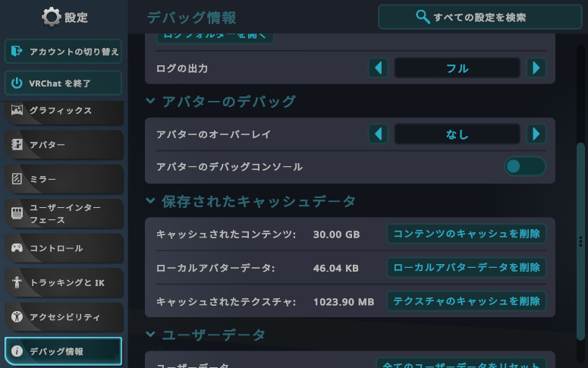Open the ユーザーインターフェース settings tab

[x=64, y=213]
